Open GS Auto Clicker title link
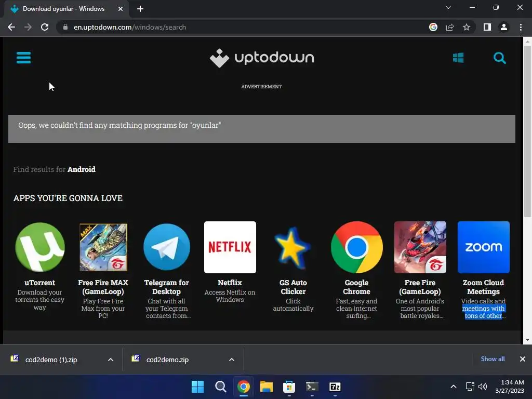532x399 pixels. pyautogui.click(x=293, y=287)
